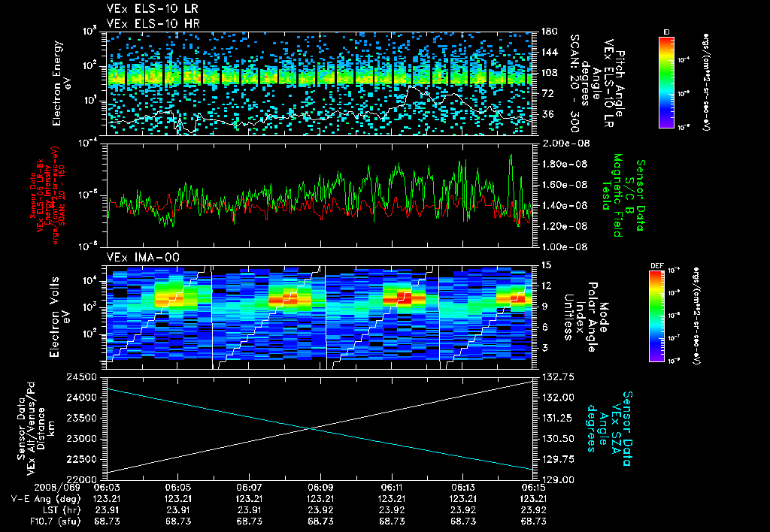
Task: Click SZA tick value '129.00'
Action: 558,479
